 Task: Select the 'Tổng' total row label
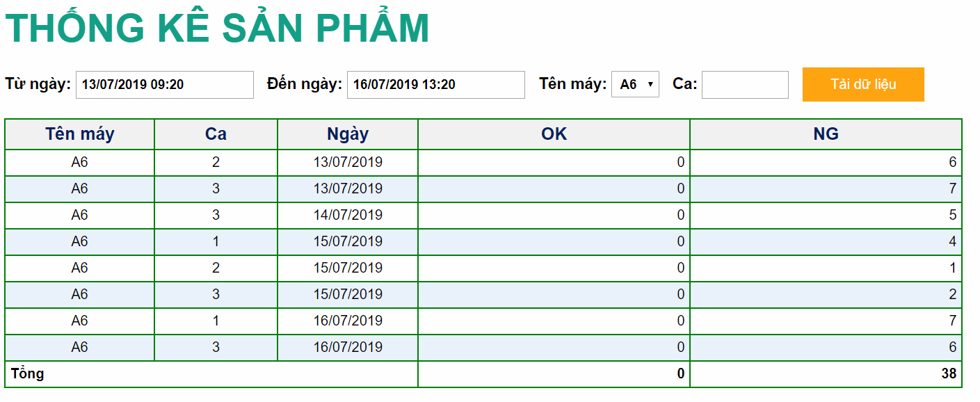[x=28, y=374]
